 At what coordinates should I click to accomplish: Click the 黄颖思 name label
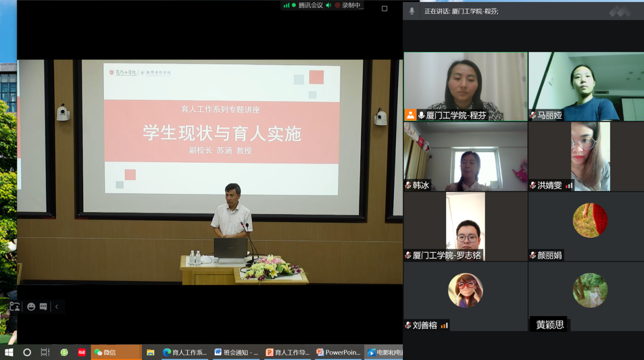(550, 325)
